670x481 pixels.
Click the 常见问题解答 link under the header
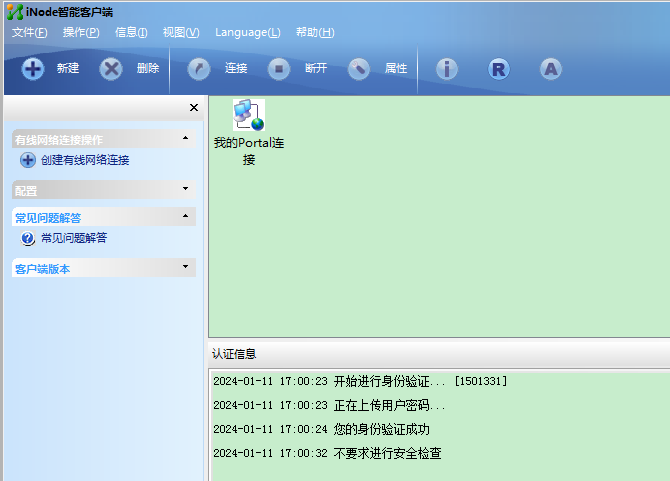[74, 238]
